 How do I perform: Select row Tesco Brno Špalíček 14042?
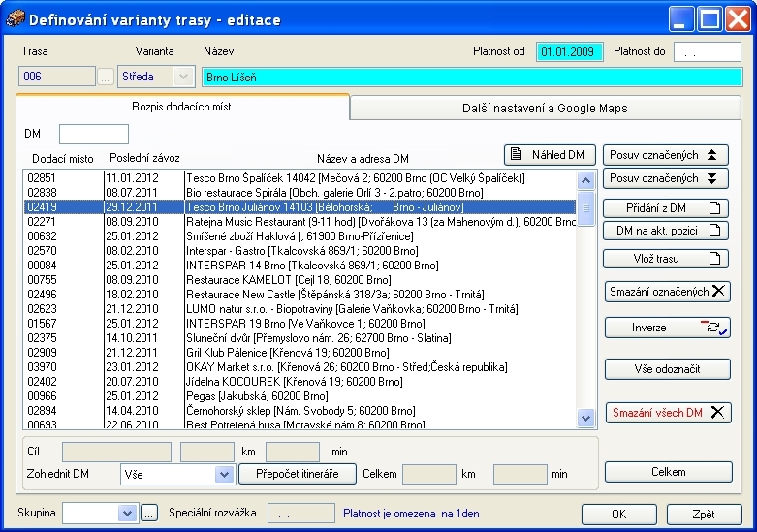point(355,178)
